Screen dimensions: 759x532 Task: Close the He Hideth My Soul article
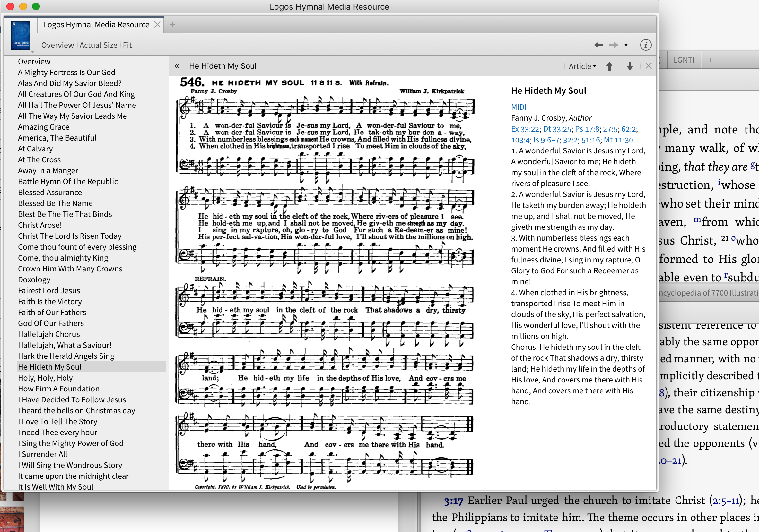pyautogui.click(x=648, y=66)
